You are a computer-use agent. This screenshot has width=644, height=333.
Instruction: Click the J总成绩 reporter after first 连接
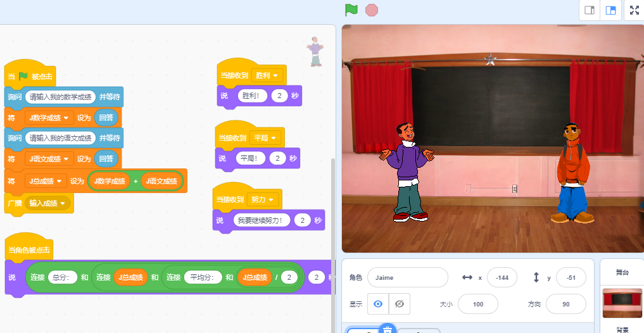click(130, 277)
